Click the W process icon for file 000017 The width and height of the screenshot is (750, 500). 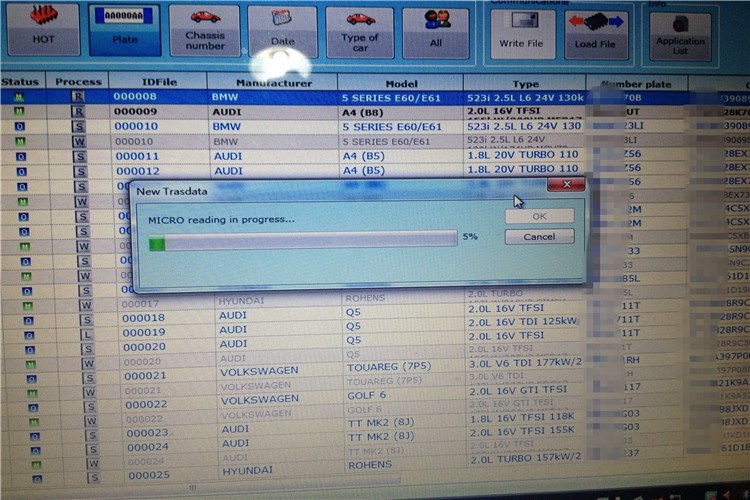(x=86, y=305)
